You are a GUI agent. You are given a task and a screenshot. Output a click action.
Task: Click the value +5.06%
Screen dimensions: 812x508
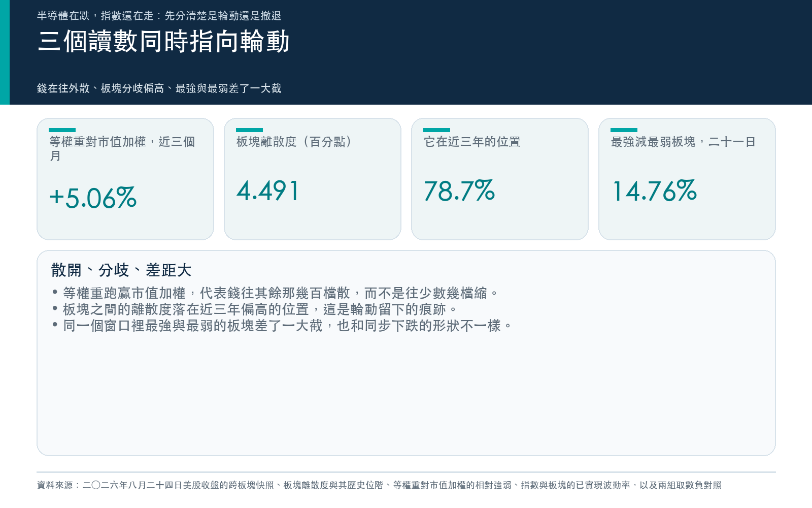(93, 198)
